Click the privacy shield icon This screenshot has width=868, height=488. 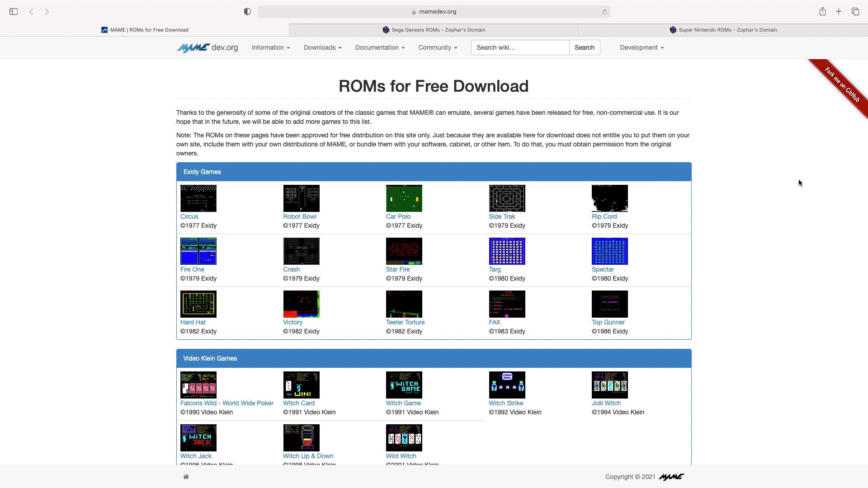[247, 12]
